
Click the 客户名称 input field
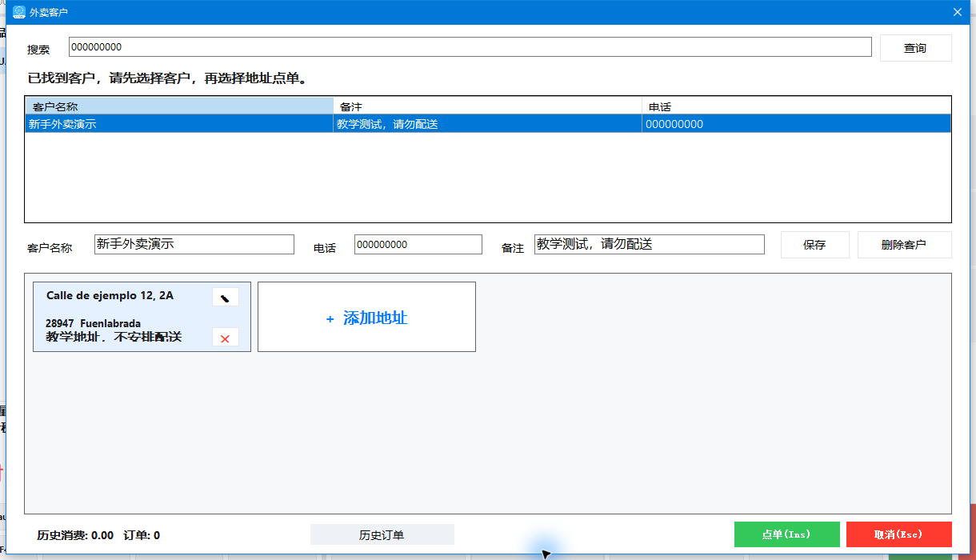click(x=194, y=245)
